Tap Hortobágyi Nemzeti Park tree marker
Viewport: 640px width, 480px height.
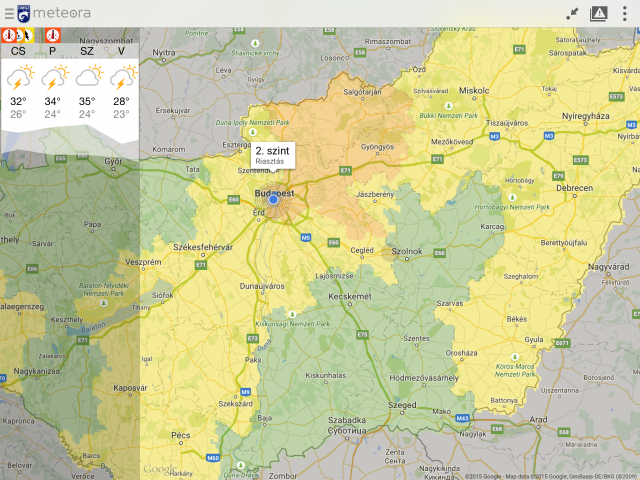(512, 198)
